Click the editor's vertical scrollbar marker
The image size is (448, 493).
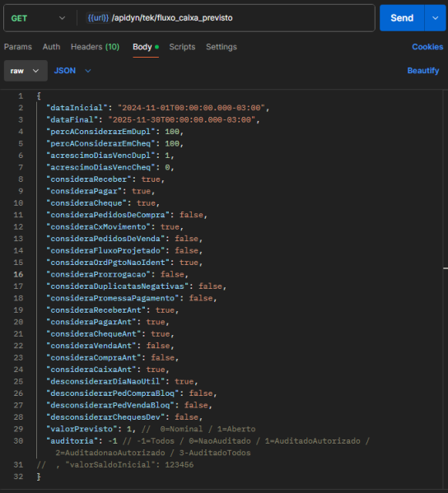click(446, 268)
